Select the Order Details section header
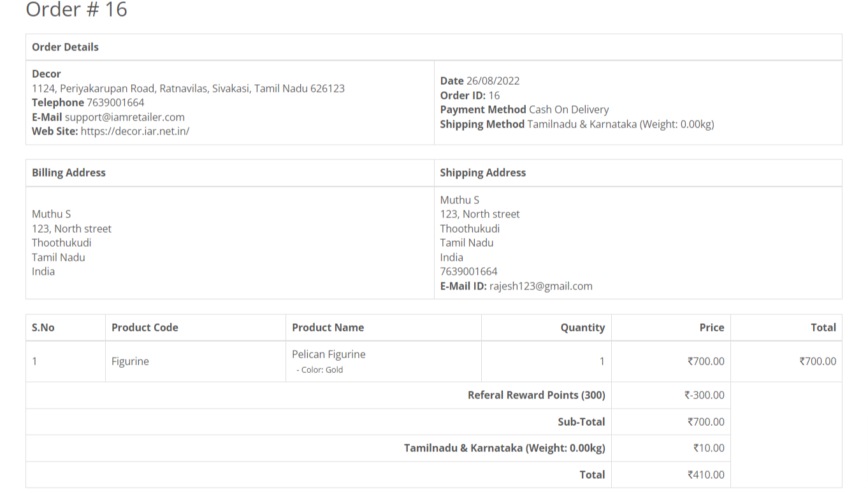Screen dimensions: 868x494 coord(65,47)
